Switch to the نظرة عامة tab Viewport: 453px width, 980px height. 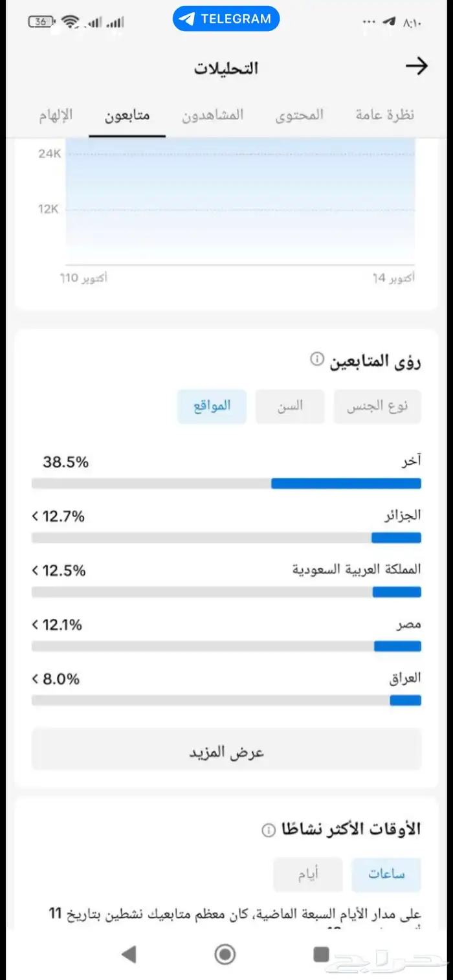384,115
